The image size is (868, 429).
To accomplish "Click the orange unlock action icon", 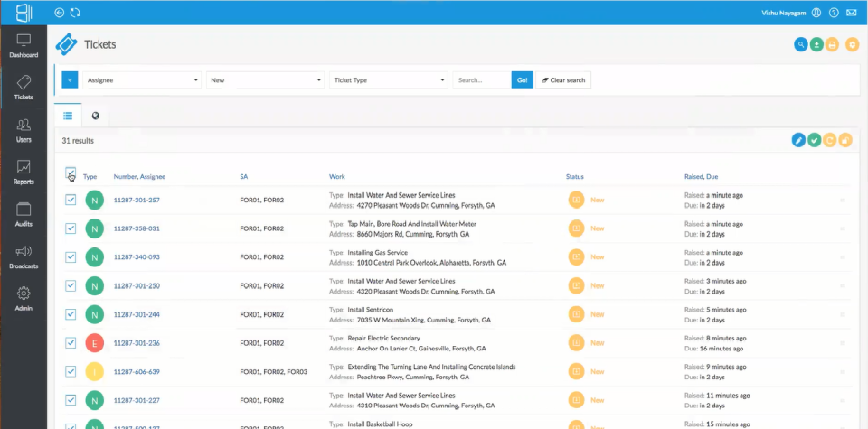I will click(x=845, y=140).
